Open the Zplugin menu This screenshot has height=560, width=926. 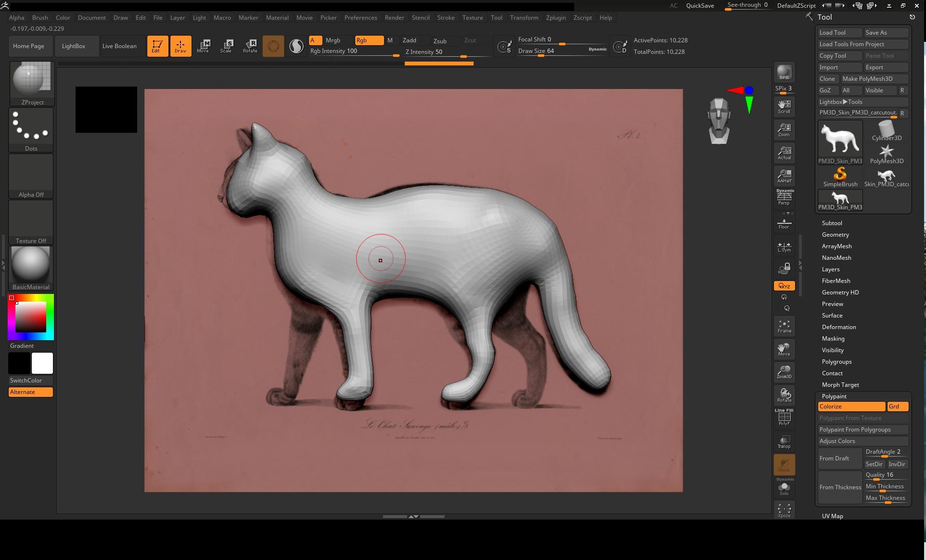click(555, 18)
